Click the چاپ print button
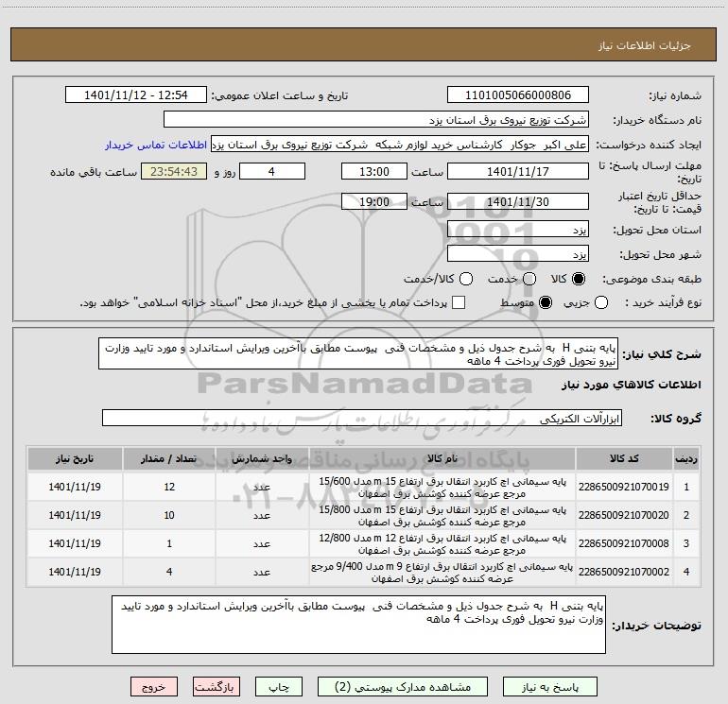This screenshot has height=704, width=728. pos(279,687)
